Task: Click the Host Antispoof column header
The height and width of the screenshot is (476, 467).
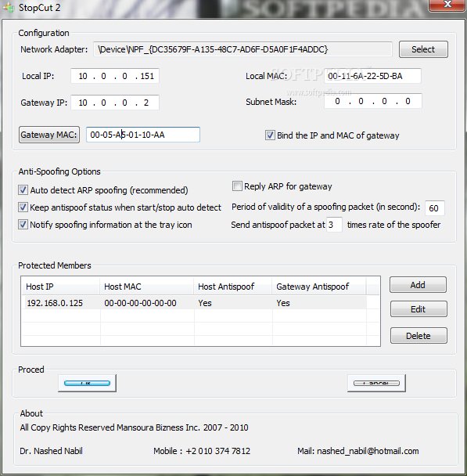Action: tap(233, 287)
